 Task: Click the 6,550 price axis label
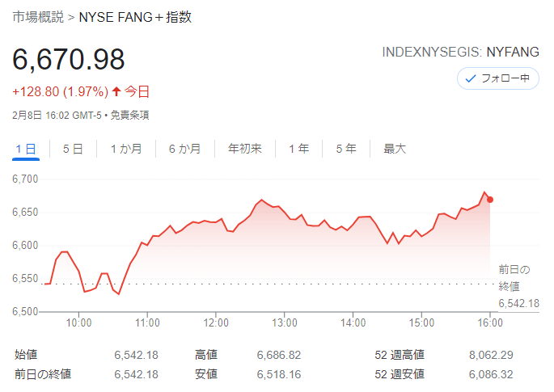click(x=25, y=279)
